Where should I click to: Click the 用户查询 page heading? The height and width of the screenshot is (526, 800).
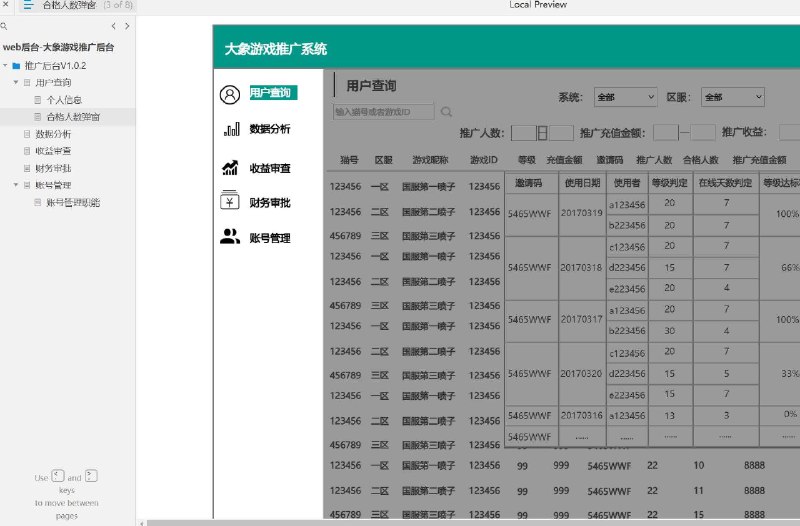tap(371, 86)
